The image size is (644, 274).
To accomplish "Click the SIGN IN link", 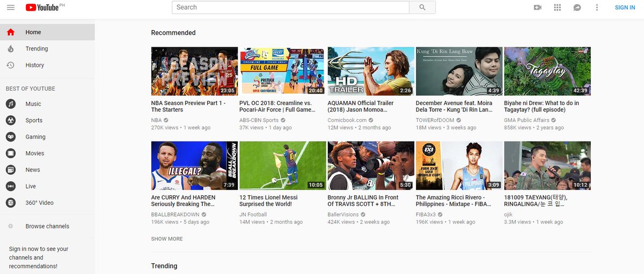I will tap(625, 8).
